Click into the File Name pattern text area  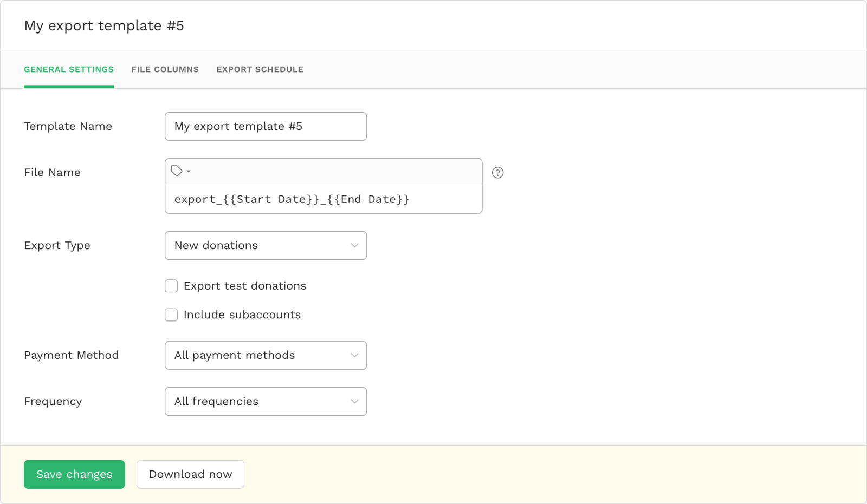[x=323, y=199]
